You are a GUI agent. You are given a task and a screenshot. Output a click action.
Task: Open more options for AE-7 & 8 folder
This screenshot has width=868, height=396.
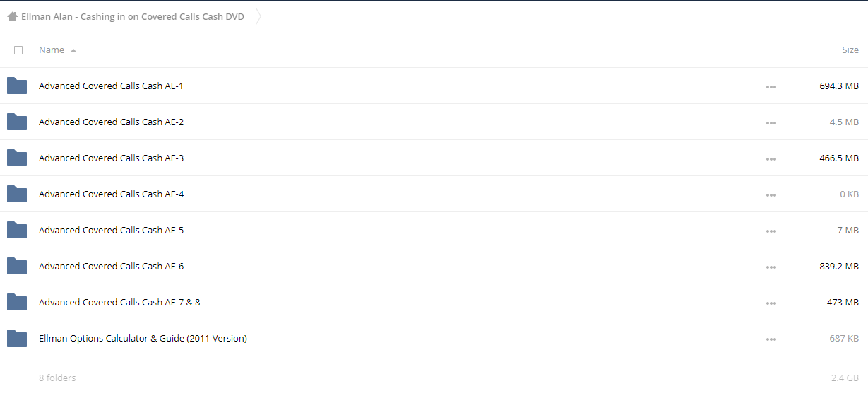771,303
